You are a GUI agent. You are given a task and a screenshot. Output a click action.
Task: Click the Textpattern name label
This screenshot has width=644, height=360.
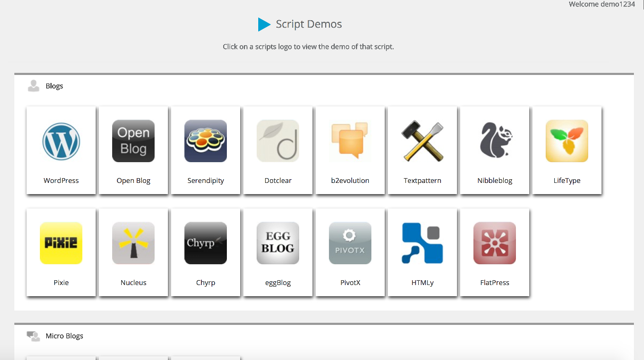tap(422, 181)
